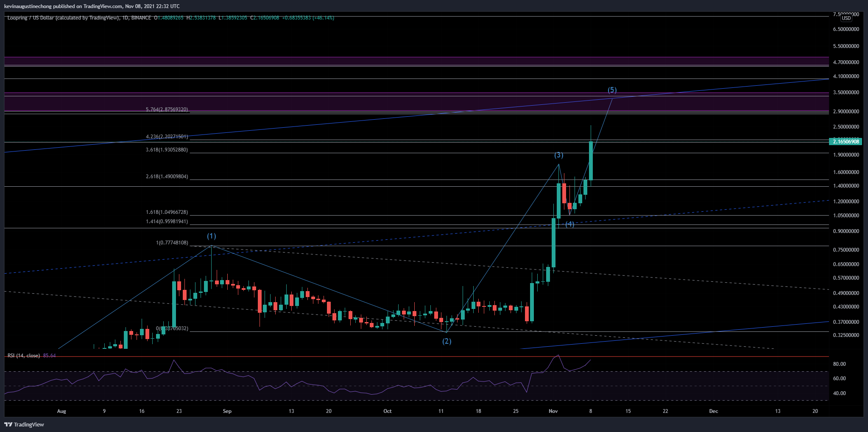Click the TradingView logo at the bottom
Screen dimensions: 868x432
click(24, 424)
